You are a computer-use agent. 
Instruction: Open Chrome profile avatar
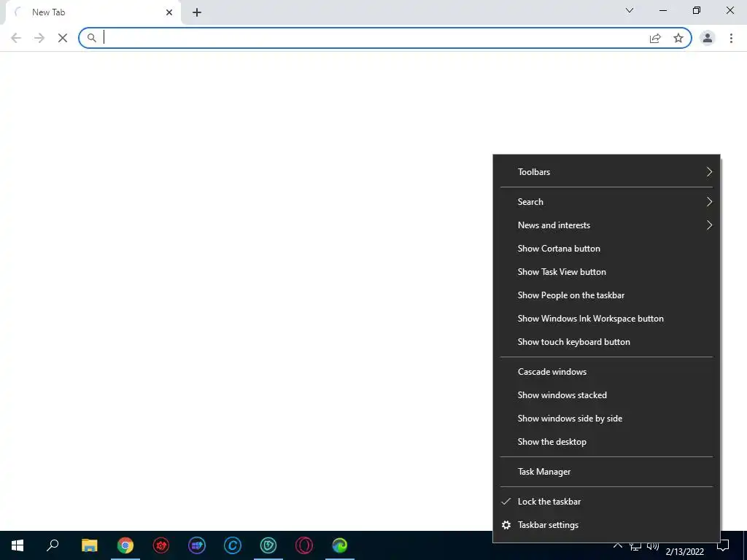pos(708,38)
